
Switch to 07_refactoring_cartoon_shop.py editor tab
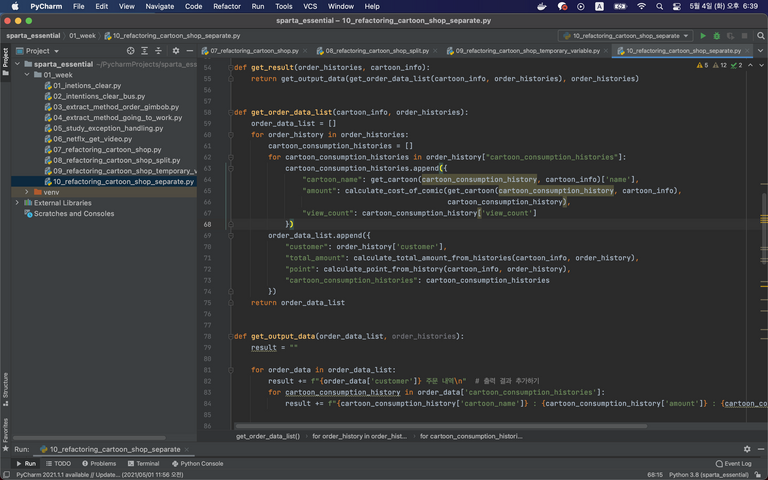pos(254,51)
